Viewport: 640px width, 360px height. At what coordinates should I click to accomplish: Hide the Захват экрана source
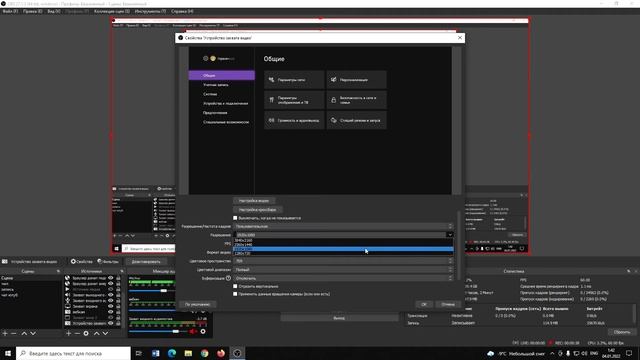point(111,306)
